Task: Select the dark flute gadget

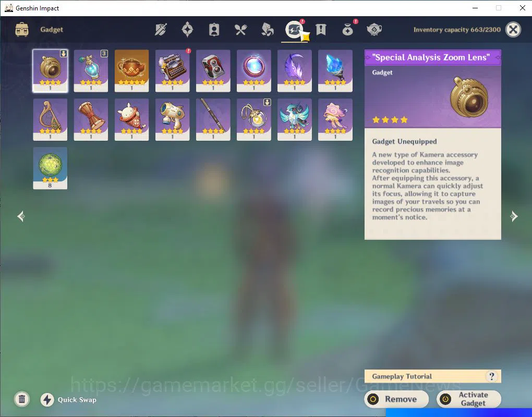Action: click(x=213, y=119)
